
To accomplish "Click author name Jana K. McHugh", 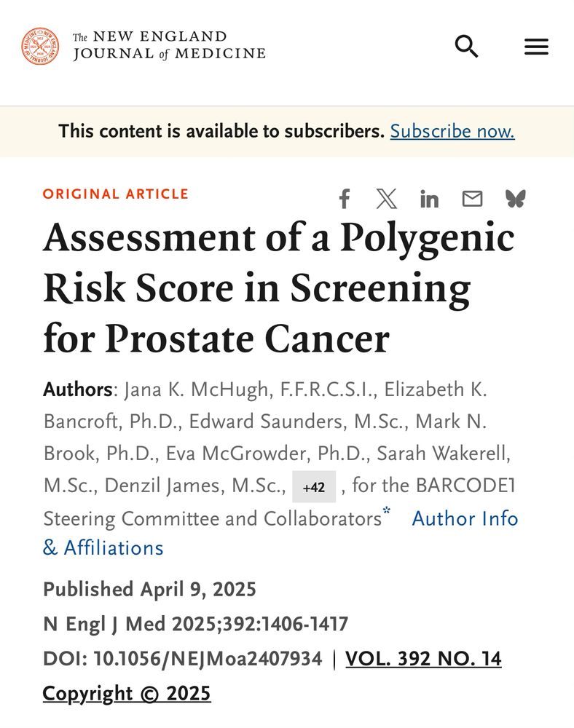I will click(x=198, y=389).
